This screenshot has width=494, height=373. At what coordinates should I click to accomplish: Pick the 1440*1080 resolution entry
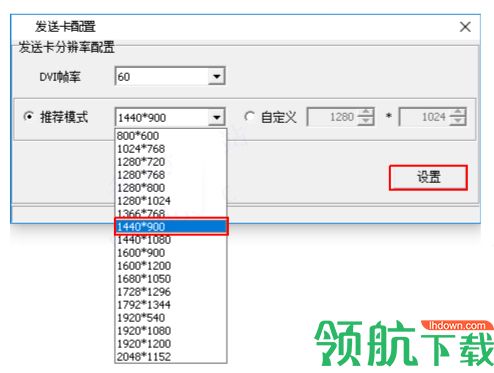[x=171, y=240]
